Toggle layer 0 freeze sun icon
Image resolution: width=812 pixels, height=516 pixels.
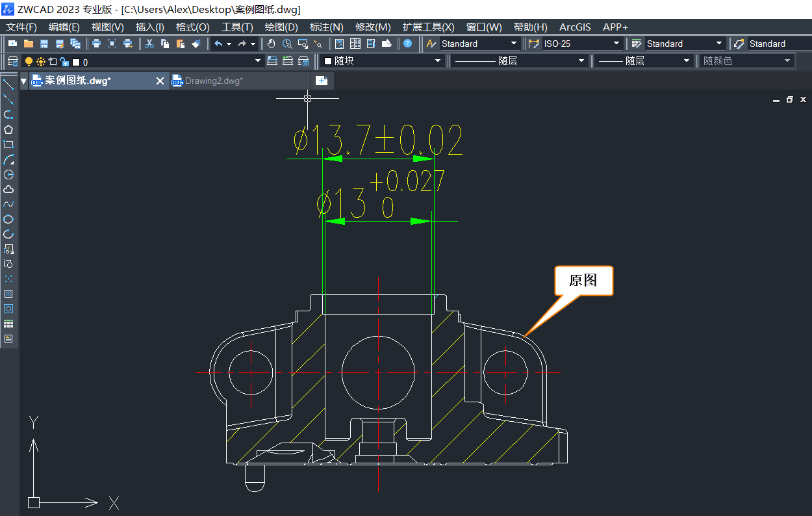(x=40, y=62)
